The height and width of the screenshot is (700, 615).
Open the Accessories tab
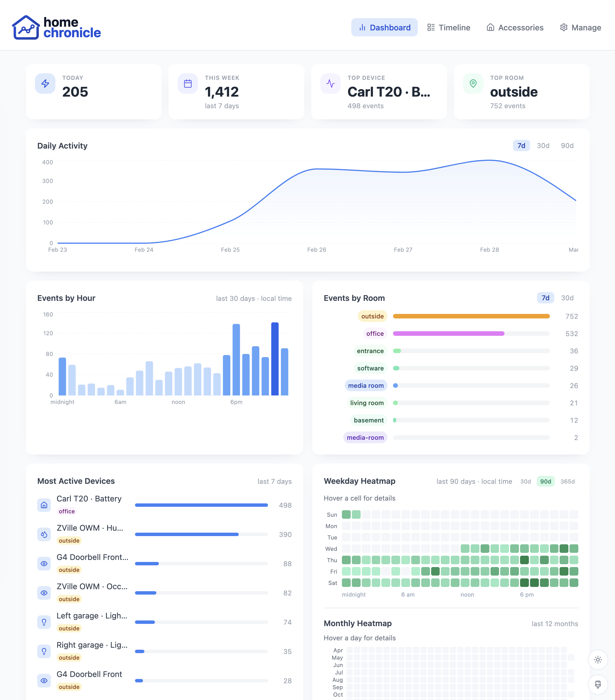pyautogui.click(x=515, y=27)
